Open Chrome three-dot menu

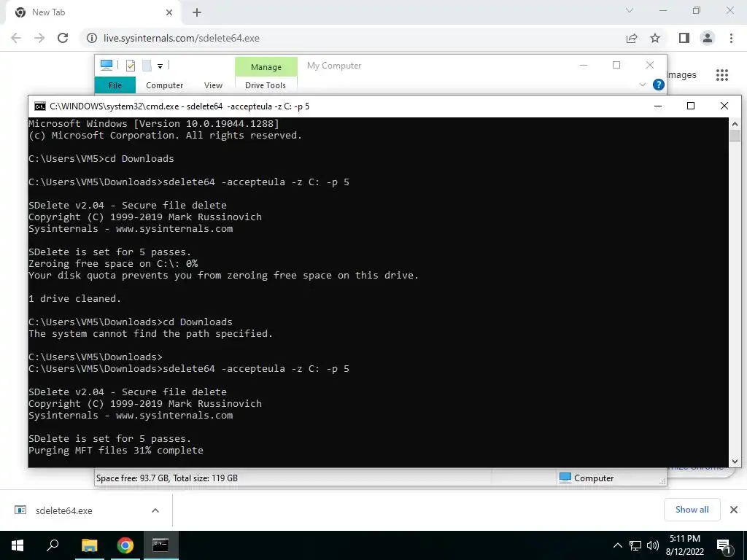(x=731, y=38)
